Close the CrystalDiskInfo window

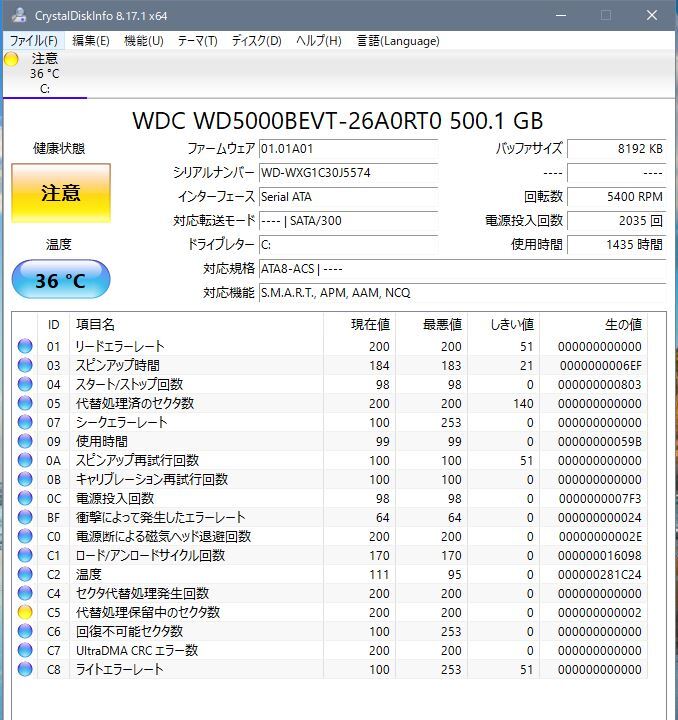click(652, 15)
